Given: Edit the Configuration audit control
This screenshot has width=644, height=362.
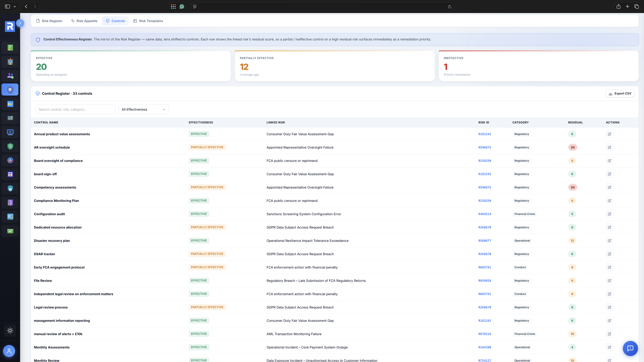Looking at the screenshot, I should coord(609,214).
